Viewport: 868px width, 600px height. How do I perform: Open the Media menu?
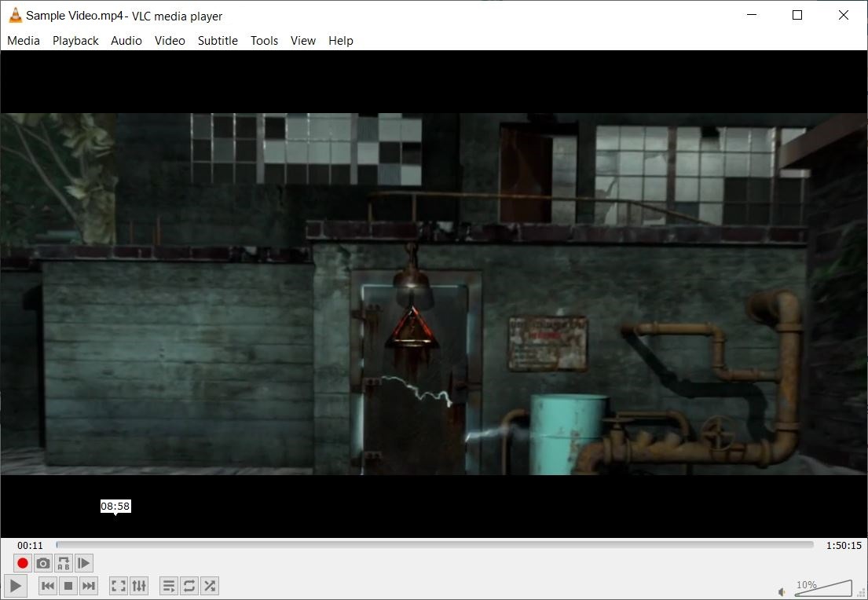click(x=23, y=41)
